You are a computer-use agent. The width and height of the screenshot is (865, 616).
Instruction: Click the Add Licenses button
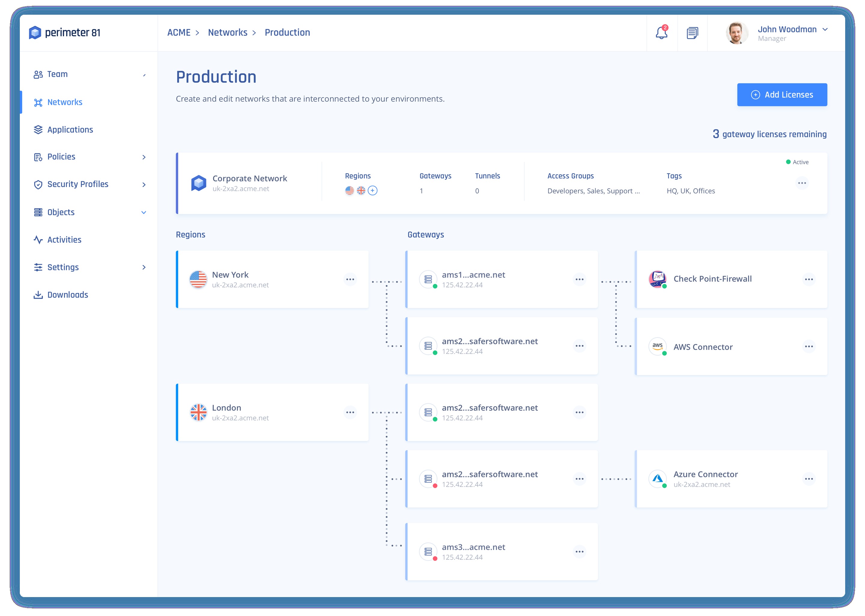coord(782,95)
